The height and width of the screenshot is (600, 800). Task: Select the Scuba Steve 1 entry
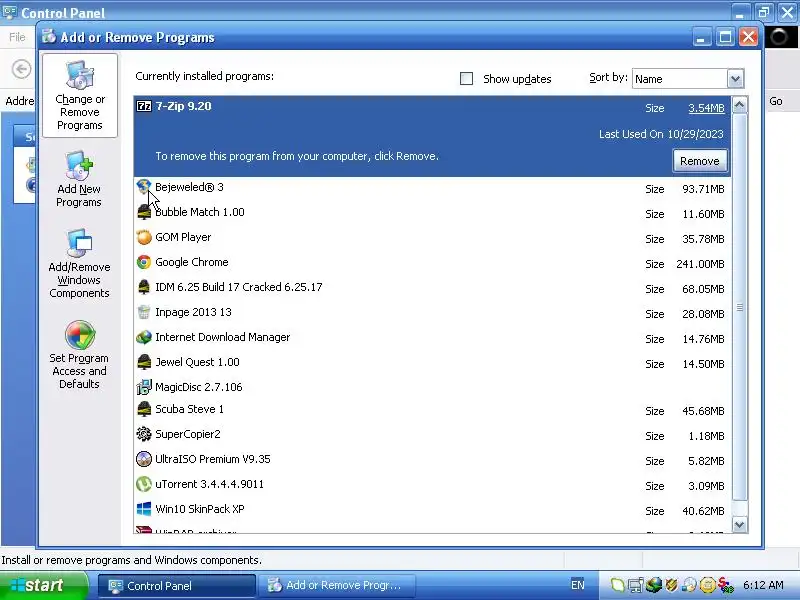point(432,410)
